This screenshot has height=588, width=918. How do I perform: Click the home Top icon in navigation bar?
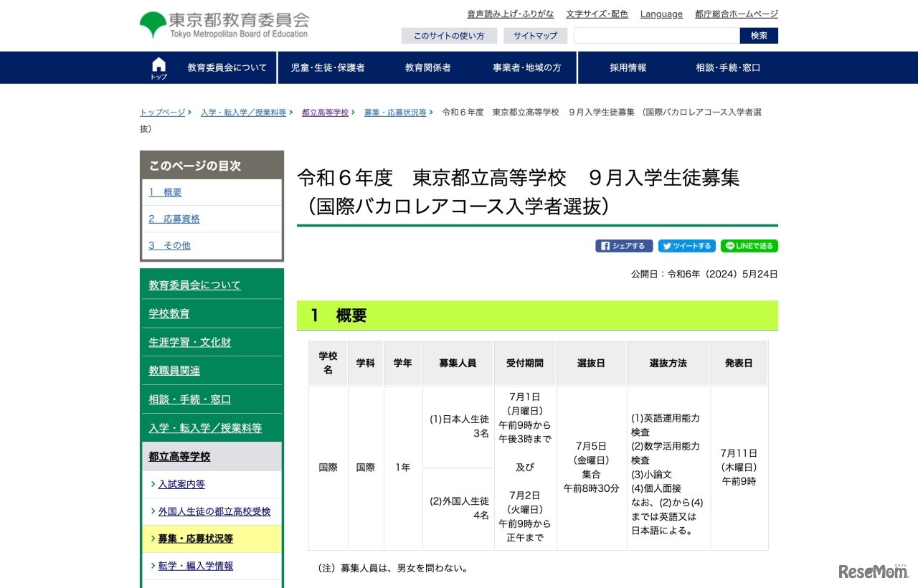(x=158, y=68)
